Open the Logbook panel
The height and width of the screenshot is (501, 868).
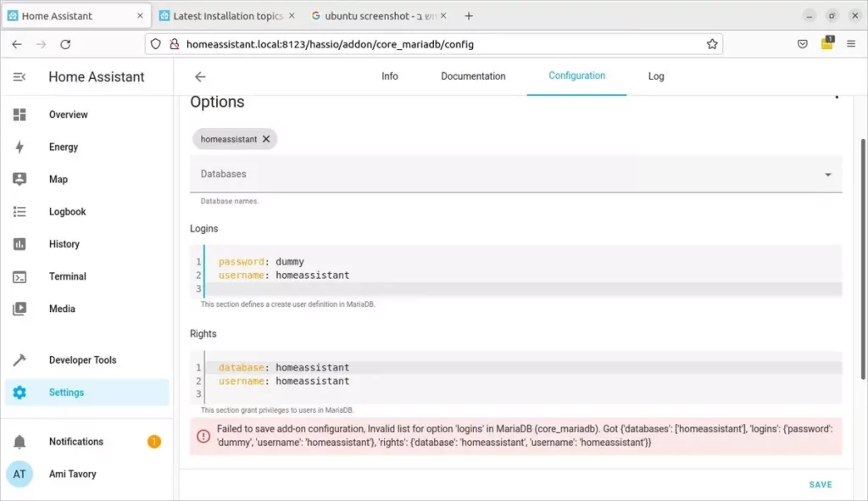[x=87, y=211]
